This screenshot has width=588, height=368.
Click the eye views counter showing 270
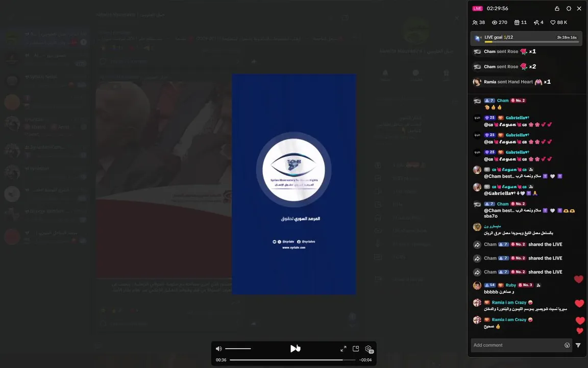point(500,22)
